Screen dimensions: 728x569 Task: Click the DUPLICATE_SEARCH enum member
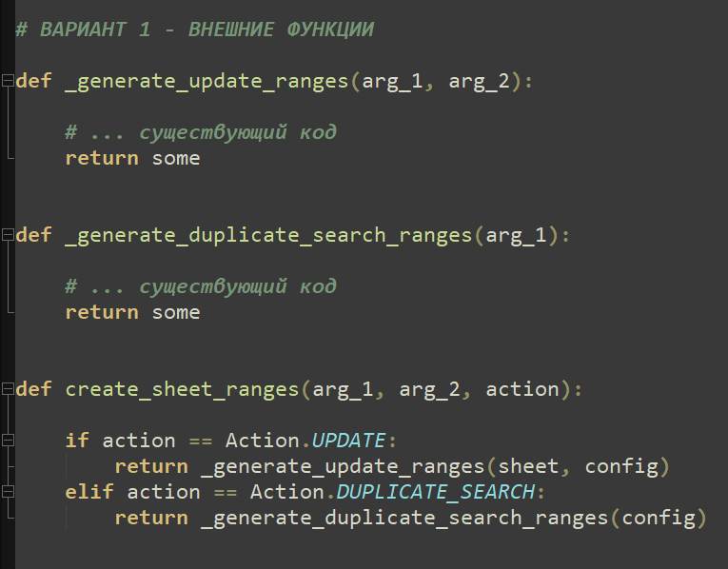coord(435,492)
